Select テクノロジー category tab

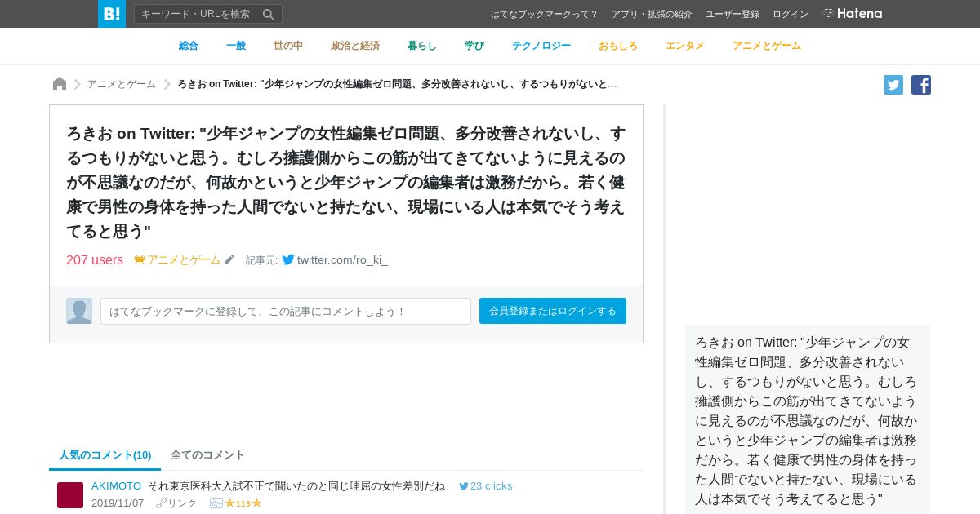pyautogui.click(x=541, y=46)
